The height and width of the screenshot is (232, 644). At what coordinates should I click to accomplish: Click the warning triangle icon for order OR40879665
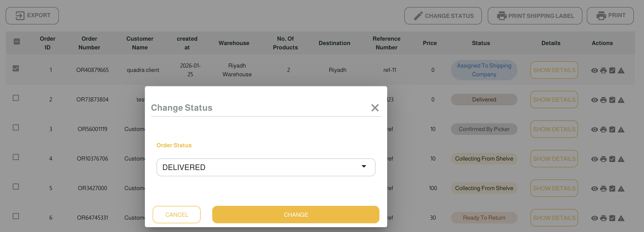click(621, 70)
